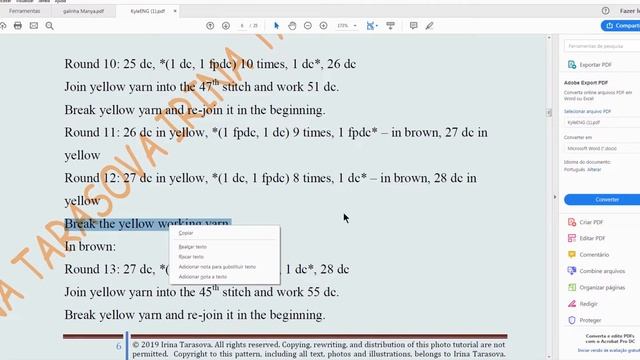Click the Fazer login link
Viewport: 640px width, 360px height.
pos(629,11)
